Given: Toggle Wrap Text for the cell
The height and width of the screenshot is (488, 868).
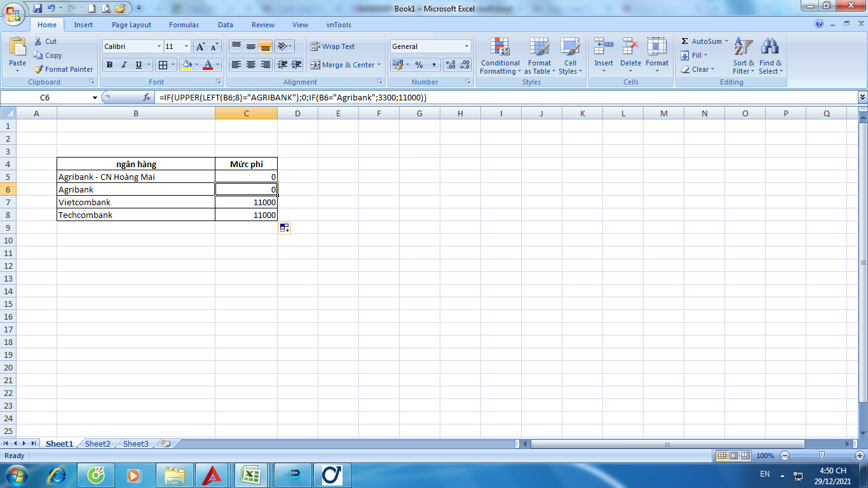Looking at the screenshot, I should (332, 46).
